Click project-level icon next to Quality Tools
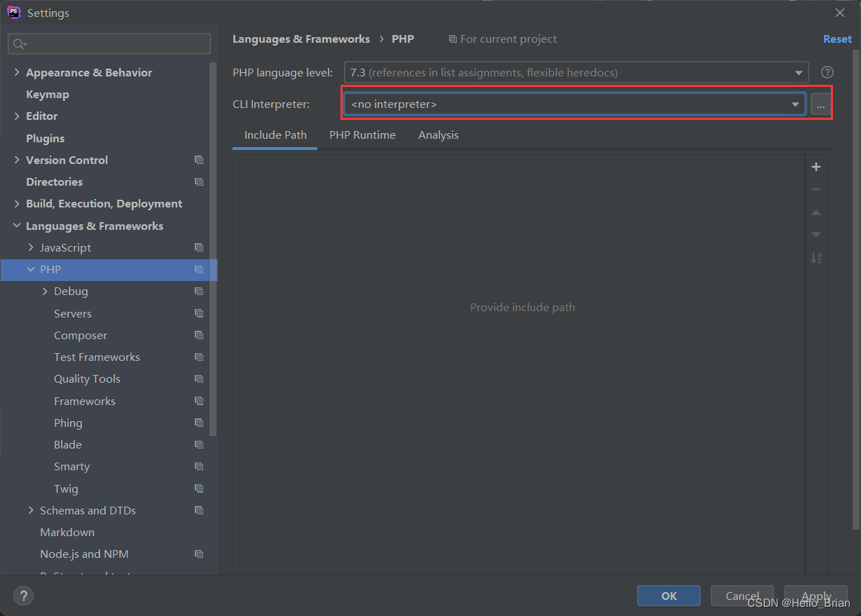Screen dimensions: 861x616 click(x=199, y=378)
